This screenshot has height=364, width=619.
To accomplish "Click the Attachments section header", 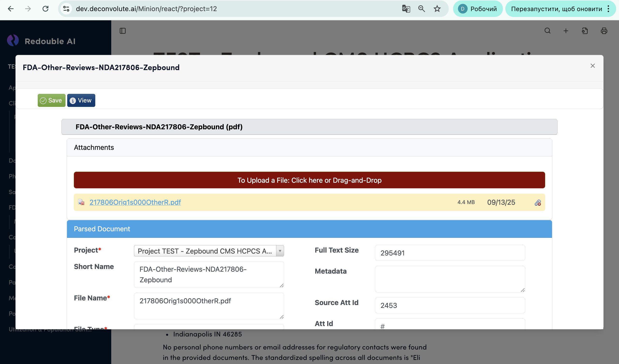I will 309,147.
